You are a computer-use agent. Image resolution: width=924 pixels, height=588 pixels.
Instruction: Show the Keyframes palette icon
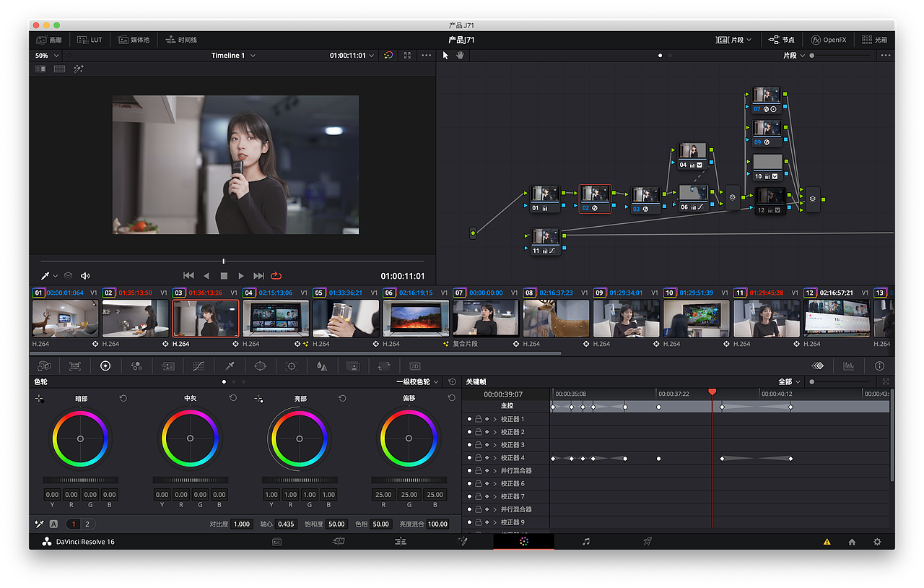[818, 366]
